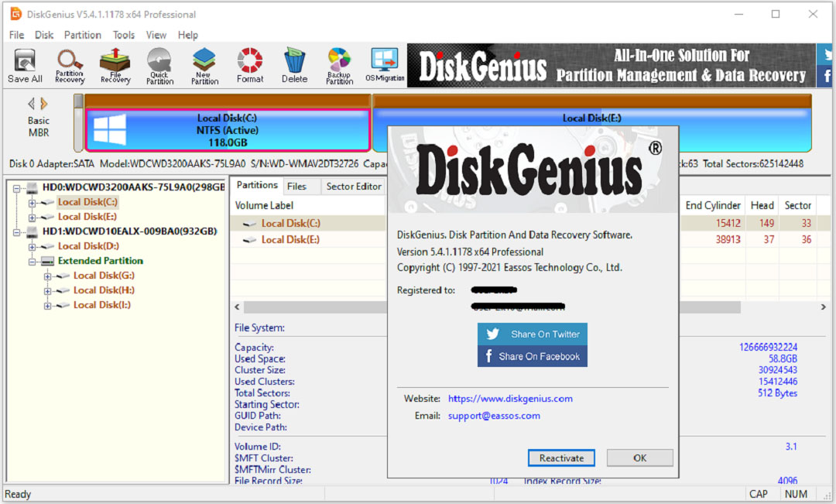The height and width of the screenshot is (504, 836).
Task: Click Windows logo on C: partition bar
Action: point(109,130)
